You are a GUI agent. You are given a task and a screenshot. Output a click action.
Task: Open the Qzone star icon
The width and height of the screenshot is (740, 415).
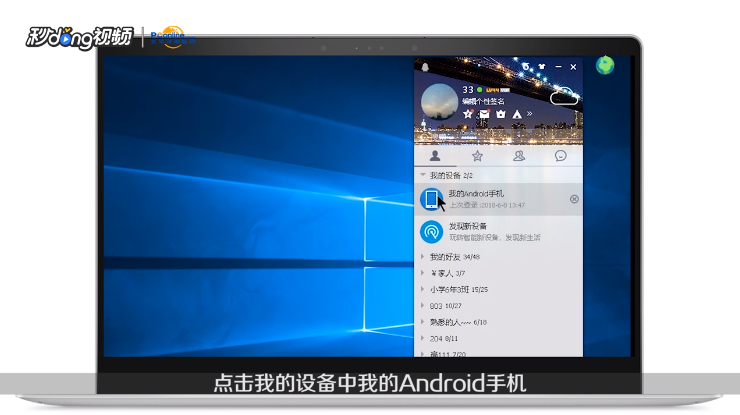click(x=468, y=114)
